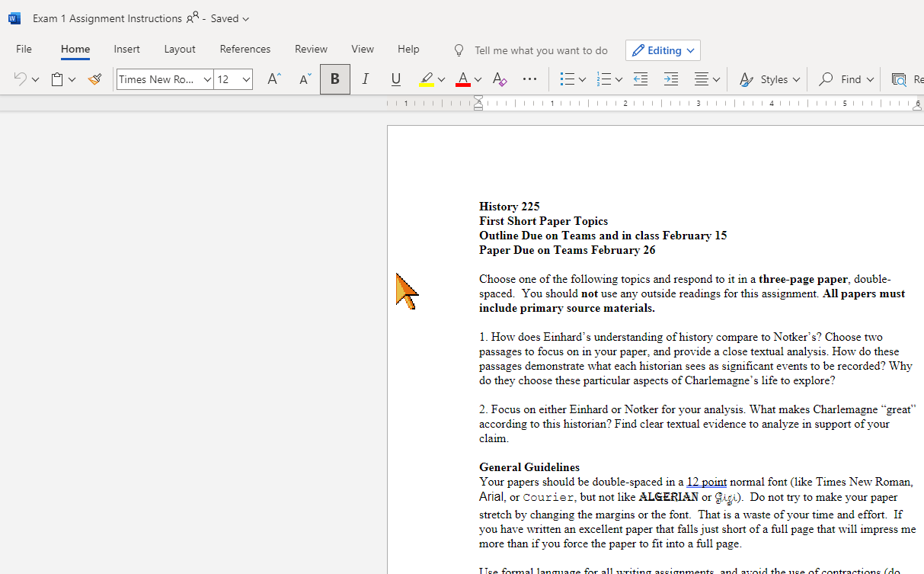Screen dimensions: 924x574
Task: Toggle Italic formatting
Action: coord(366,79)
